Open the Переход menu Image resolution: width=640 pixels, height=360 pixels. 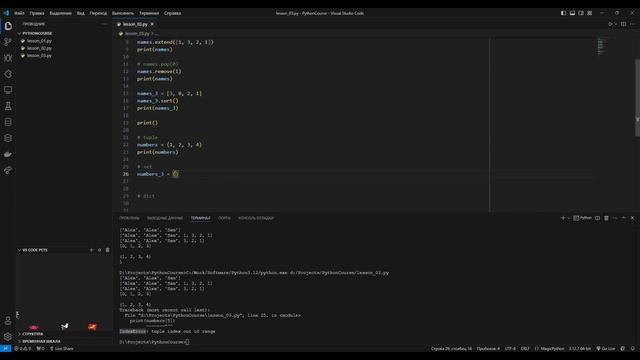pos(98,13)
